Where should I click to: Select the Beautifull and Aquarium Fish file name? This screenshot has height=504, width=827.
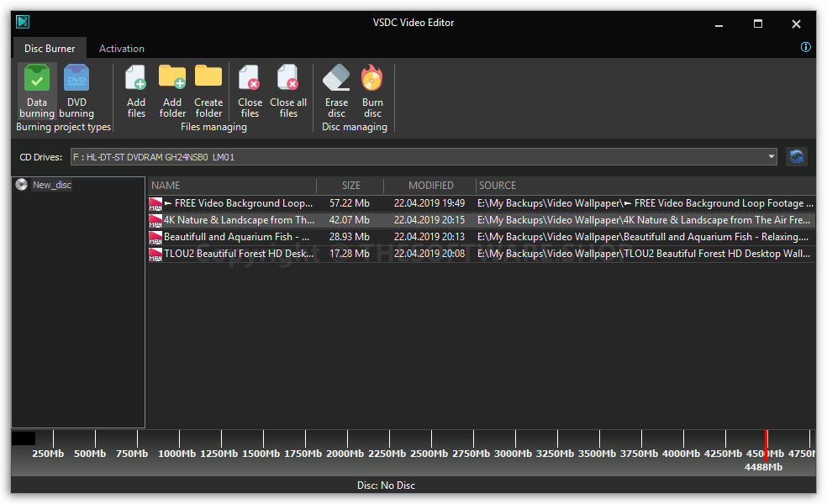pyautogui.click(x=237, y=237)
